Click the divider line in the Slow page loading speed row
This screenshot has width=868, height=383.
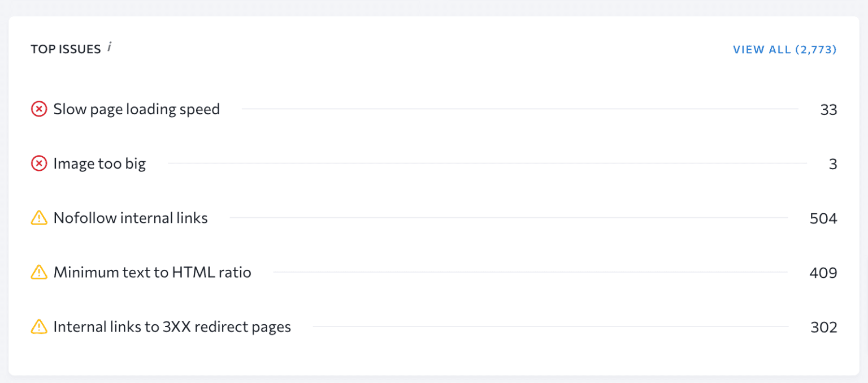(520, 109)
